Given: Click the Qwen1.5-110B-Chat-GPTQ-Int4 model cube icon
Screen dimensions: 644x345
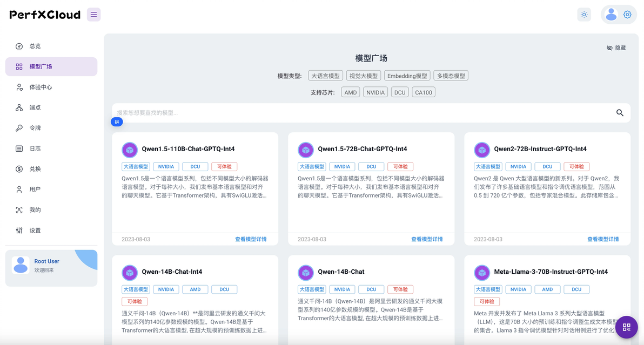Looking at the screenshot, I should (130, 150).
